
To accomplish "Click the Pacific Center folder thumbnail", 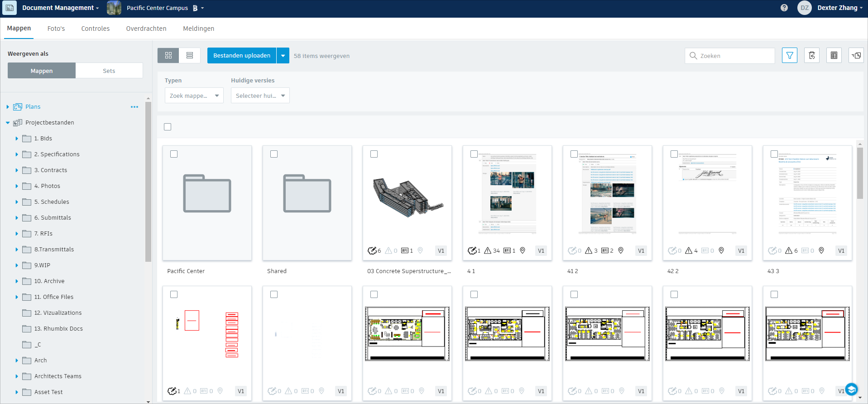I will [207, 202].
